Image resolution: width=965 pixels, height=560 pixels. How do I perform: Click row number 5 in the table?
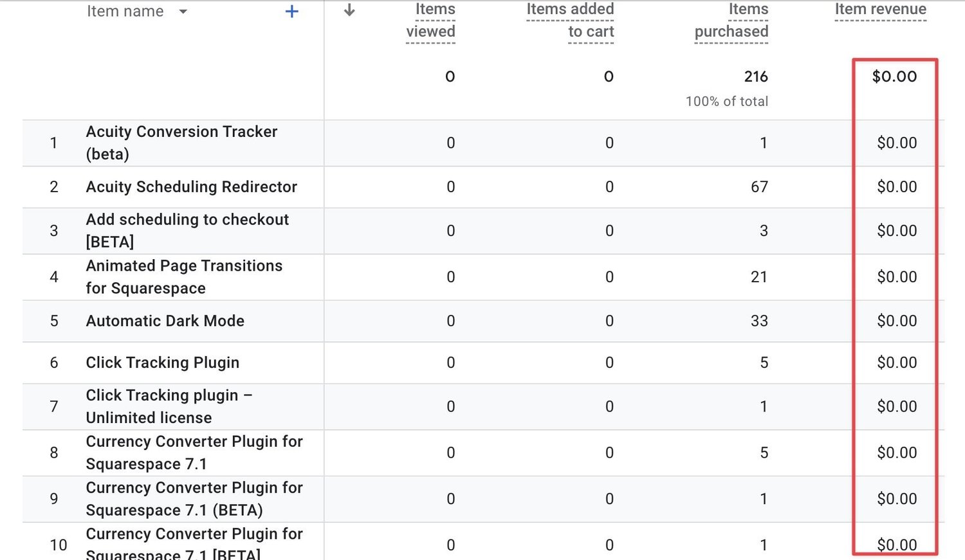[x=54, y=321]
